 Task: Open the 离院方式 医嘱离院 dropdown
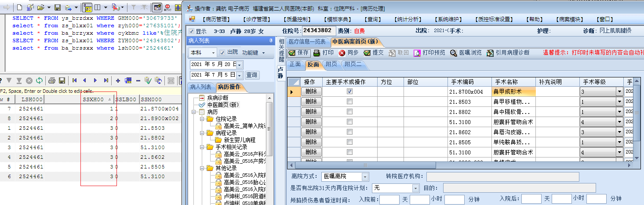(365, 176)
